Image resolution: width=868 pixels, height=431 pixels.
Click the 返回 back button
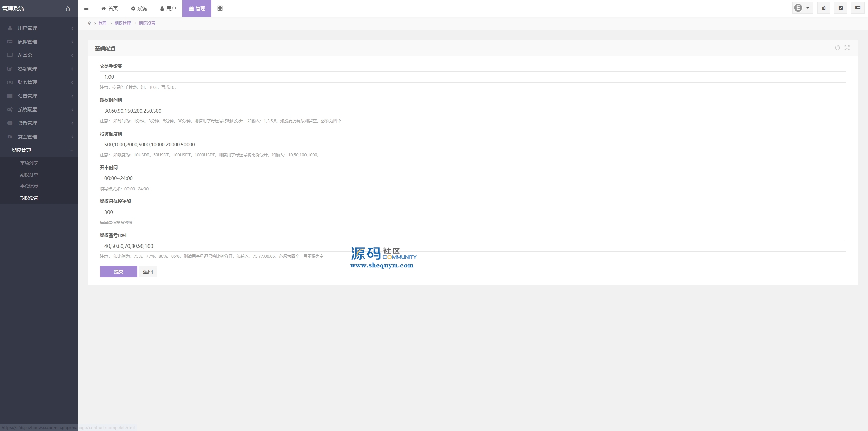pyautogui.click(x=148, y=272)
